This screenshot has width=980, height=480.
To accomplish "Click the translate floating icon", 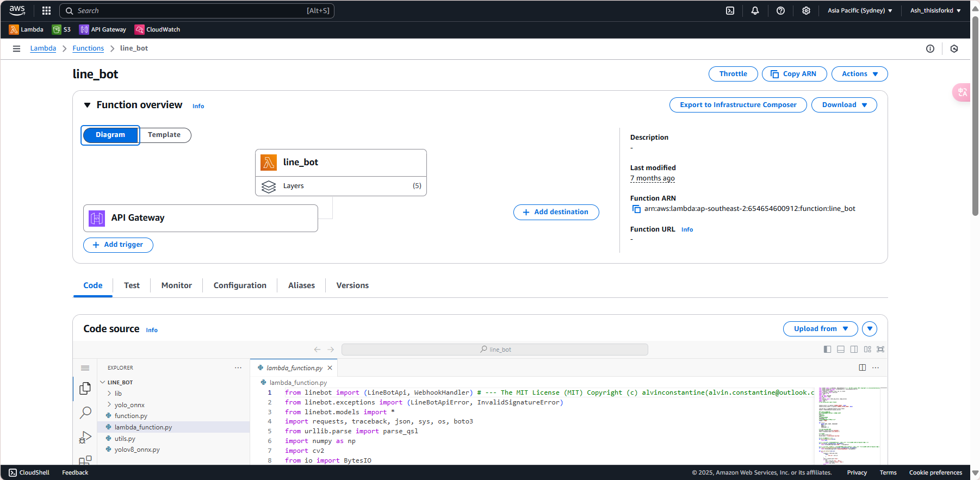I will point(962,92).
